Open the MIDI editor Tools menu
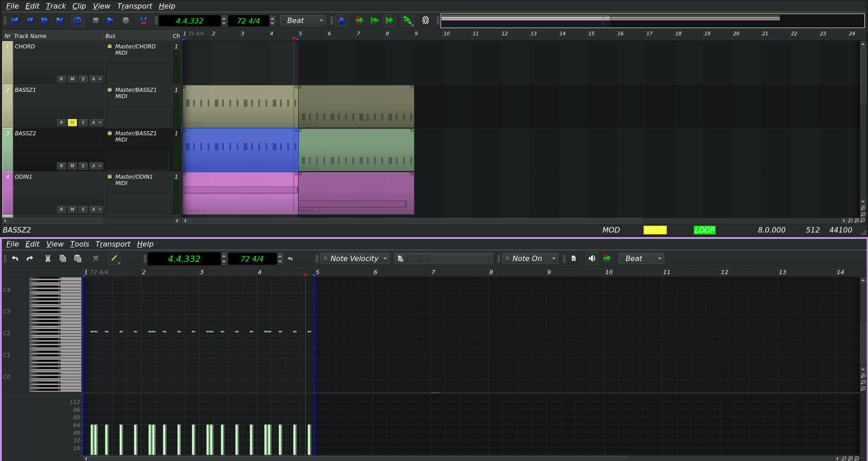This screenshot has height=461, width=868. pos(80,244)
